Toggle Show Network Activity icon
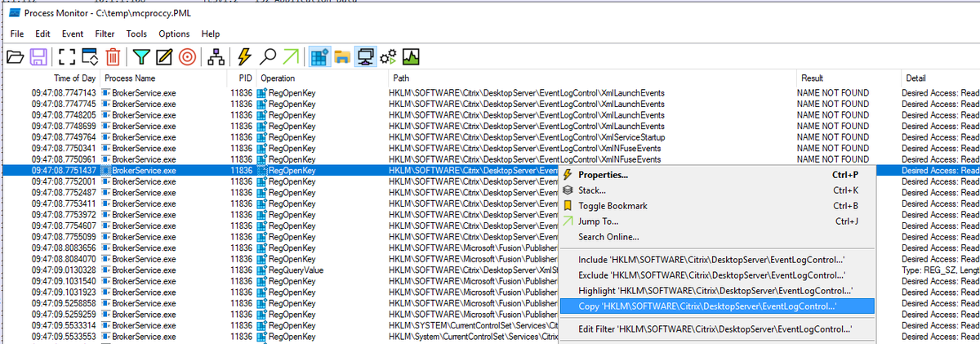 (x=366, y=56)
